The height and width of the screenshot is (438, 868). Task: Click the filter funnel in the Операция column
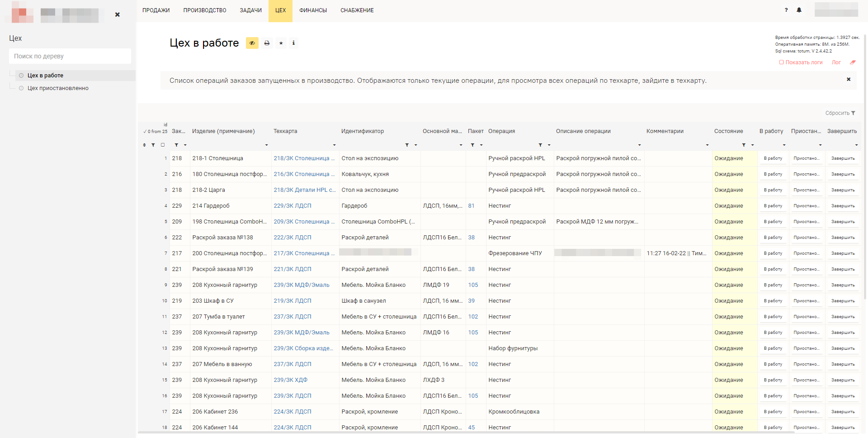tap(540, 145)
